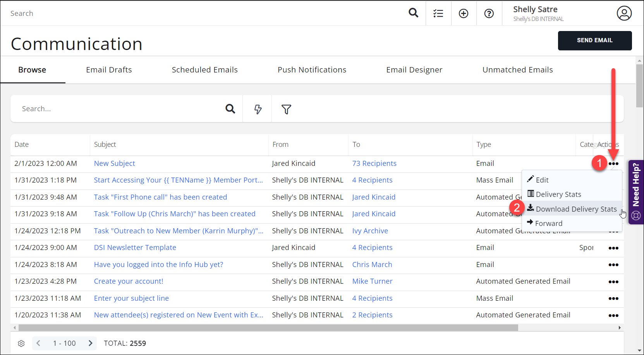Open the help question mark icon
Viewport: 644px width, 355px height.
point(489,14)
